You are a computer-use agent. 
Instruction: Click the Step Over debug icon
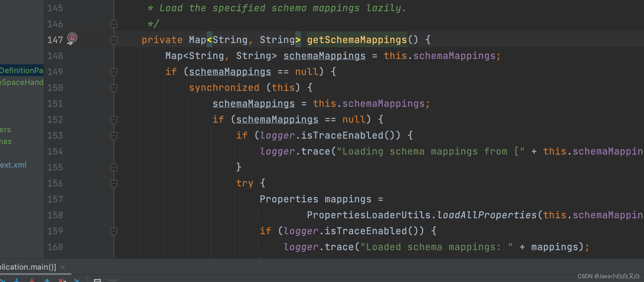coord(2,280)
